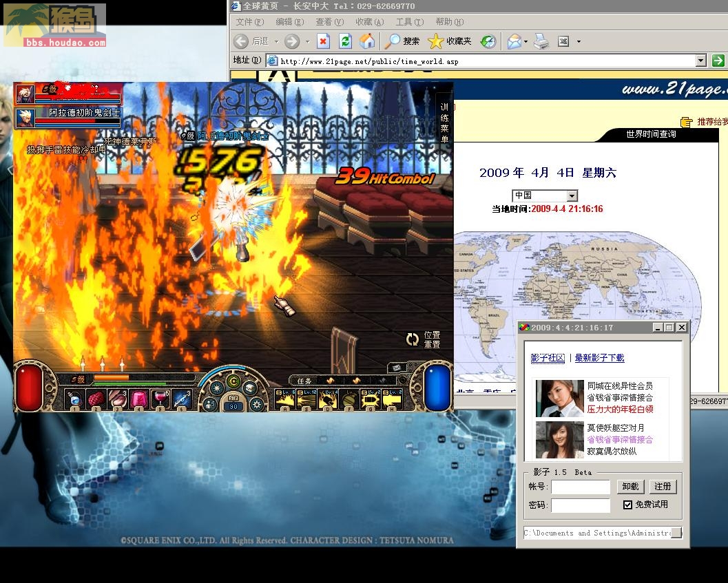The height and width of the screenshot is (583, 728).
Task: Click the blue MP orb in the game
Action: pos(437,388)
